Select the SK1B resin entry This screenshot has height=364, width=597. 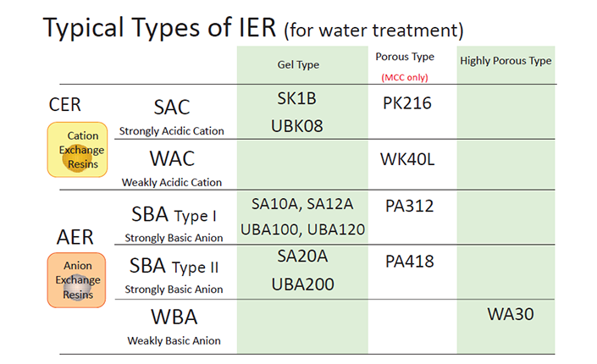(296, 98)
